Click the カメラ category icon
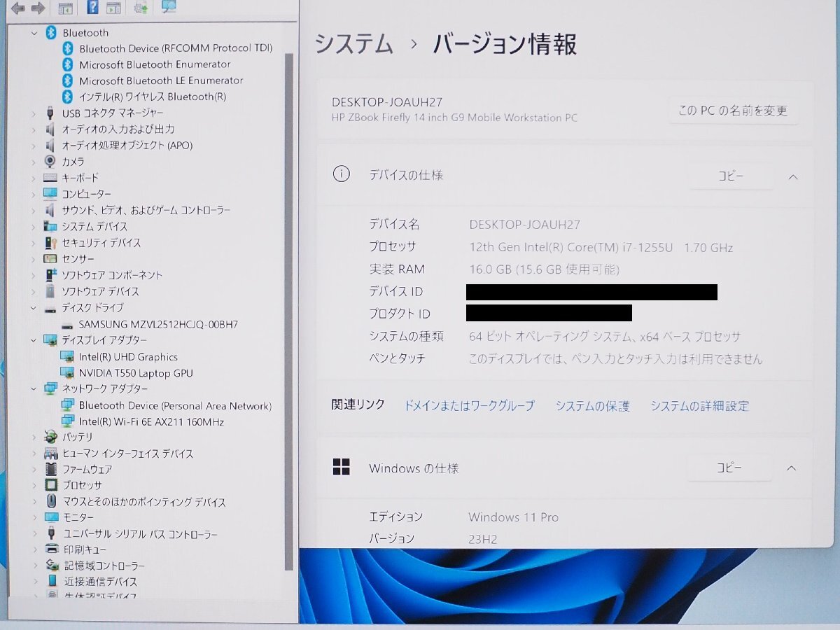The height and width of the screenshot is (630, 840). [x=50, y=161]
